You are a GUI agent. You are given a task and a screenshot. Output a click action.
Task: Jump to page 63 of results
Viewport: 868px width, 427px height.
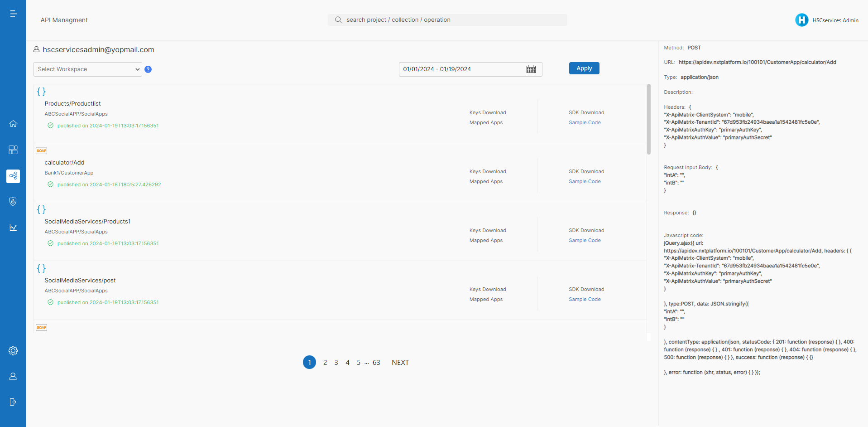point(376,363)
